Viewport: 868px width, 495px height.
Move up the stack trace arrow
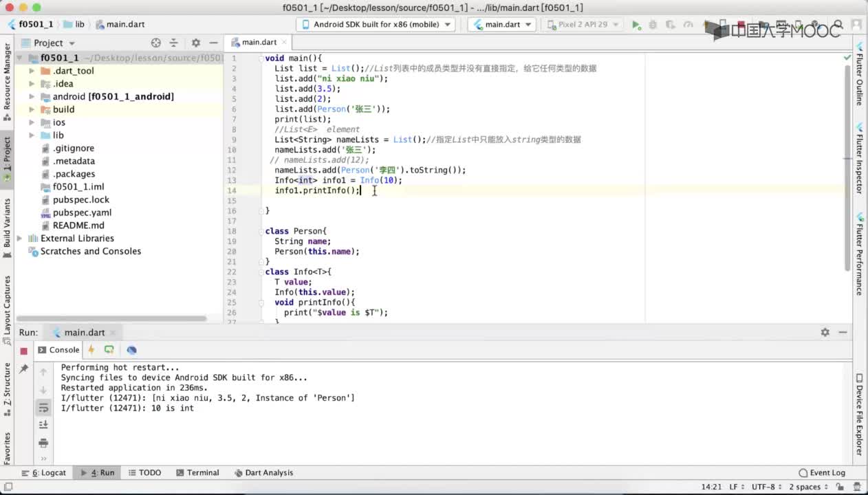43,372
